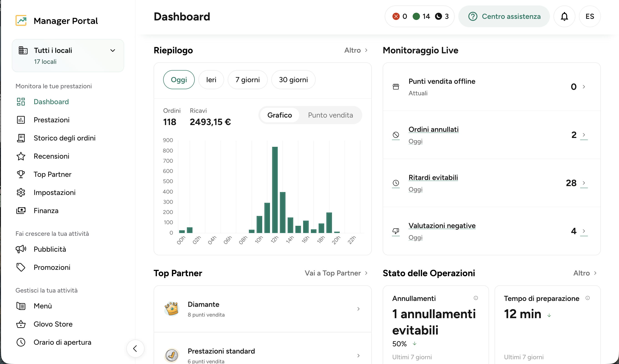Click the store icon next to Punti vendita offline

coord(396,87)
